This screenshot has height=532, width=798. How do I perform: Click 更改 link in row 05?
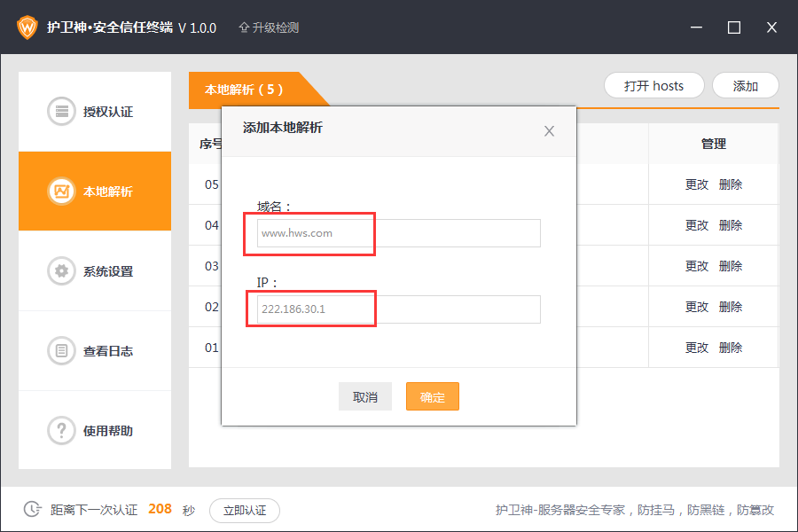pos(697,184)
